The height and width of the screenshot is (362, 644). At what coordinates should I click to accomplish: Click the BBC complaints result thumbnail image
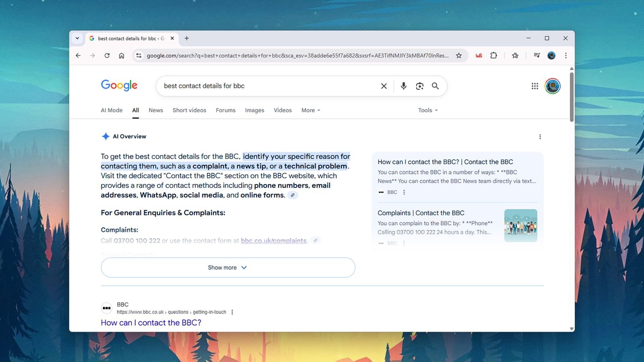(520, 225)
